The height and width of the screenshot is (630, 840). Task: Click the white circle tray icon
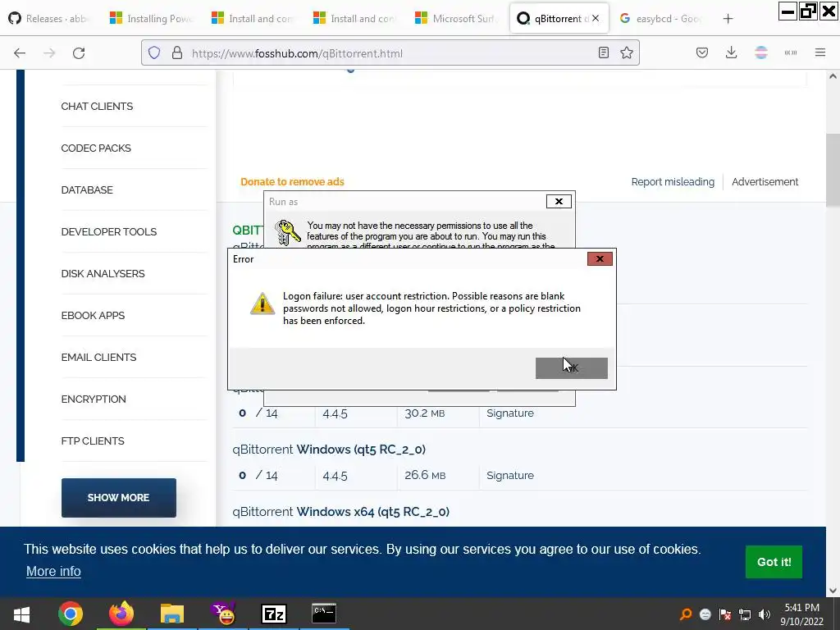pos(705,614)
